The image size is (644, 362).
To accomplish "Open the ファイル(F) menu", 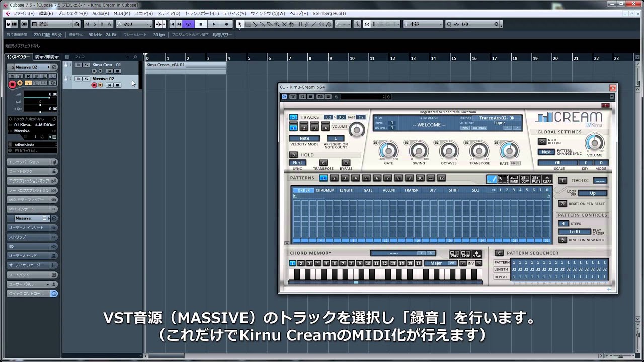I will click(x=23, y=13).
